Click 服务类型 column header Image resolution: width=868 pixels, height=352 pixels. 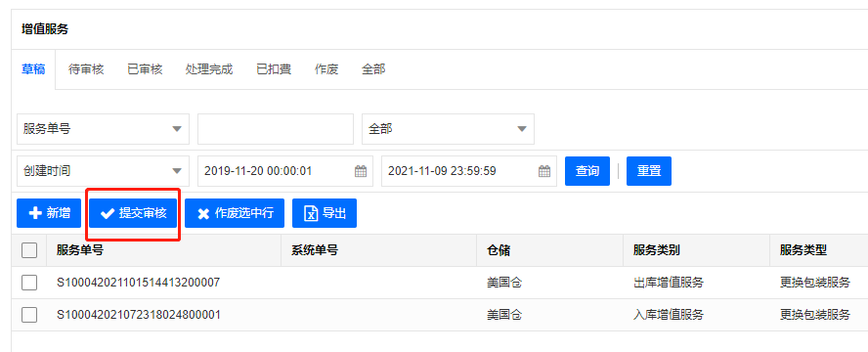click(x=803, y=250)
